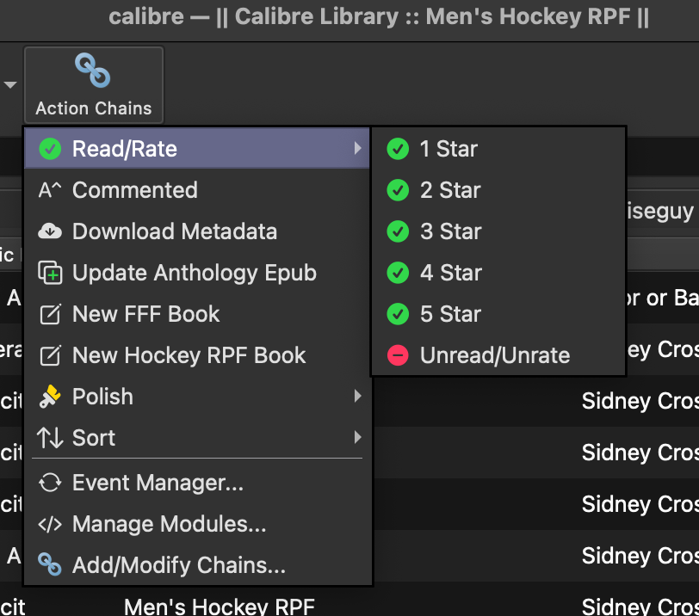The width and height of the screenshot is (699, 616).
Task: Click the Action Chains link icon
Action: (x=93, y=71)
